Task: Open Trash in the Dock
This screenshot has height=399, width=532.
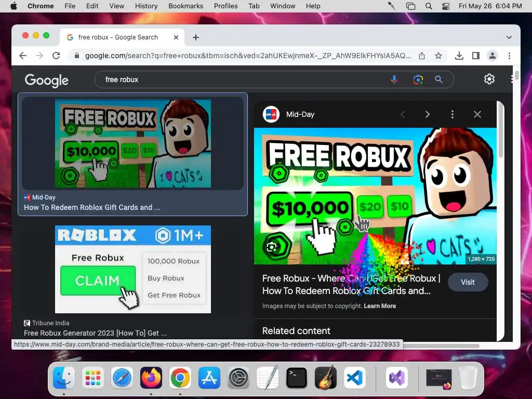Action: click(468, 378)
